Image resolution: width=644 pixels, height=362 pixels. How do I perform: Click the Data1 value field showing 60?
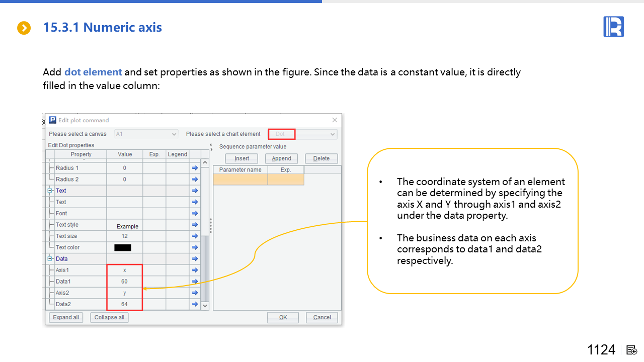(124, 282)
